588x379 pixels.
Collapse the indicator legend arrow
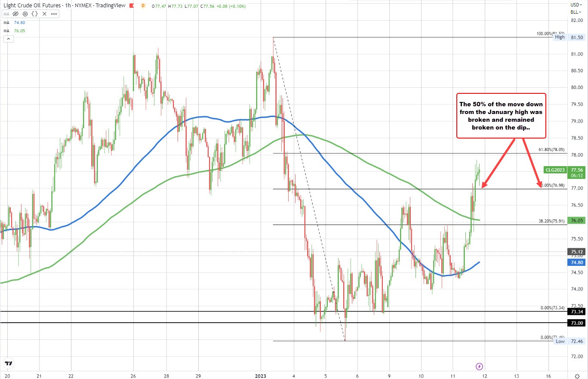pyautogui.click(x=9, y=39)
